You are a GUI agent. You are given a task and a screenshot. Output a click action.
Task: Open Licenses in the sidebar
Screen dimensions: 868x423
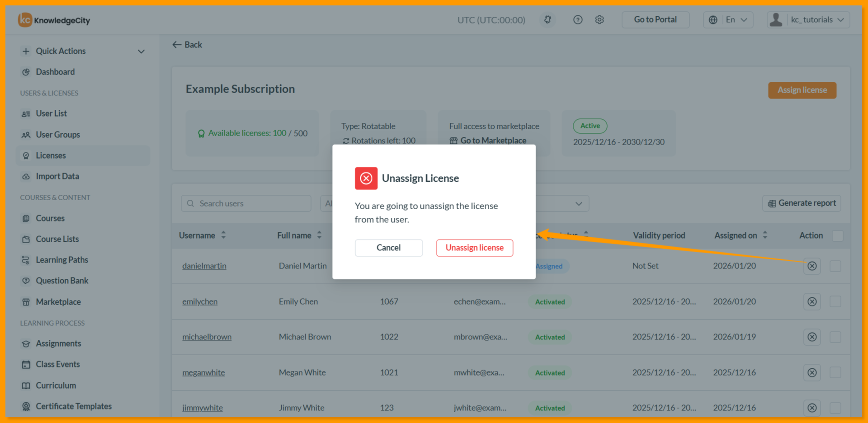pyautogui.click(x=83, y=155)
